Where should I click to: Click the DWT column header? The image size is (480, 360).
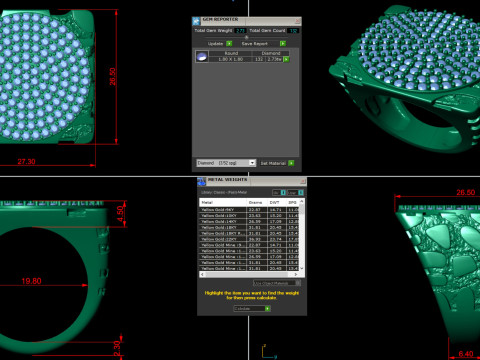pyautogui.click(x=277, y=203)
